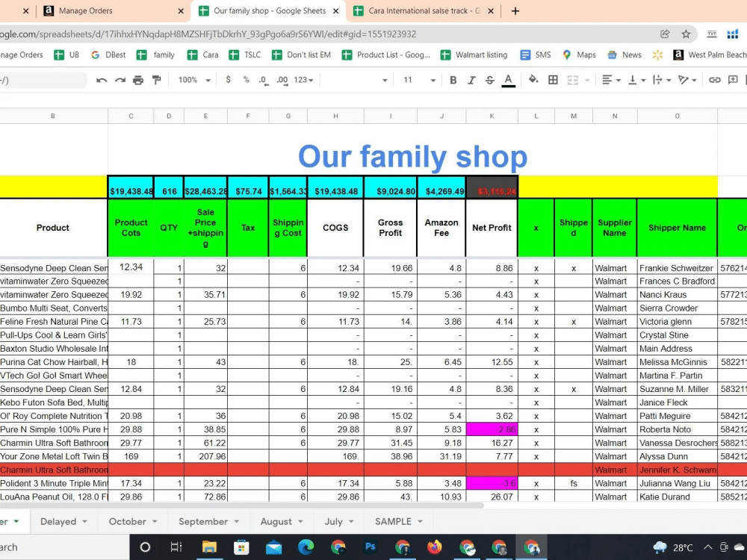The image size is (747, 560).
Task: Insert comment icon in toolbar
Action: [x=733, y=80]
